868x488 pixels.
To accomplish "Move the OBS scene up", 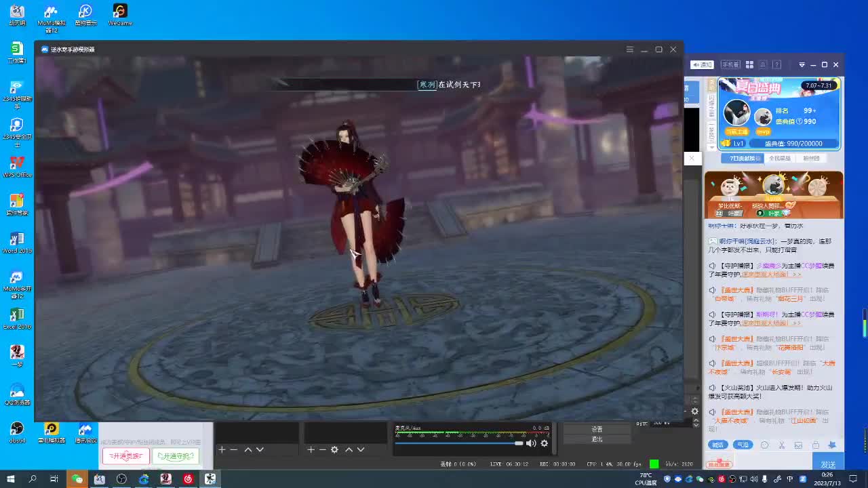I will point(248,449).
